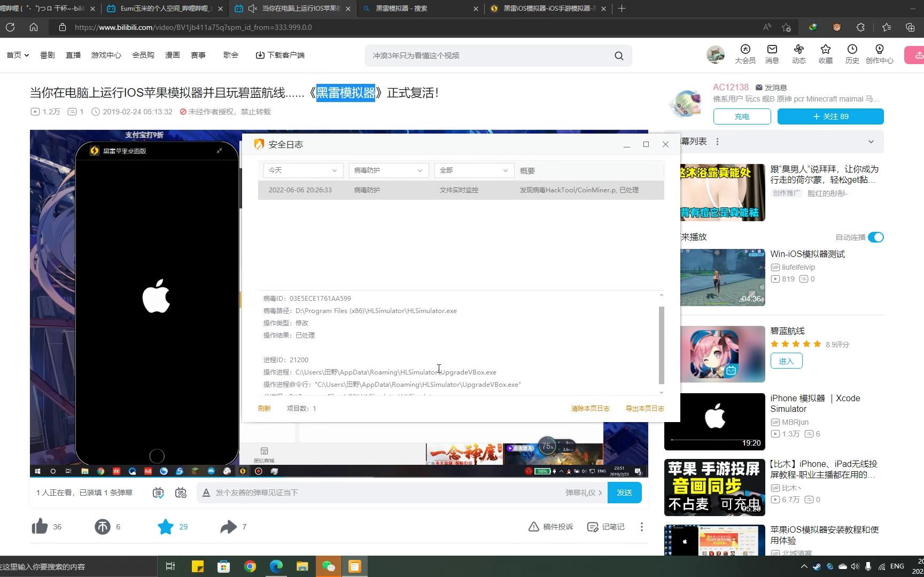
Task: Click 导出本页日志 link
Action: [645, 408]
